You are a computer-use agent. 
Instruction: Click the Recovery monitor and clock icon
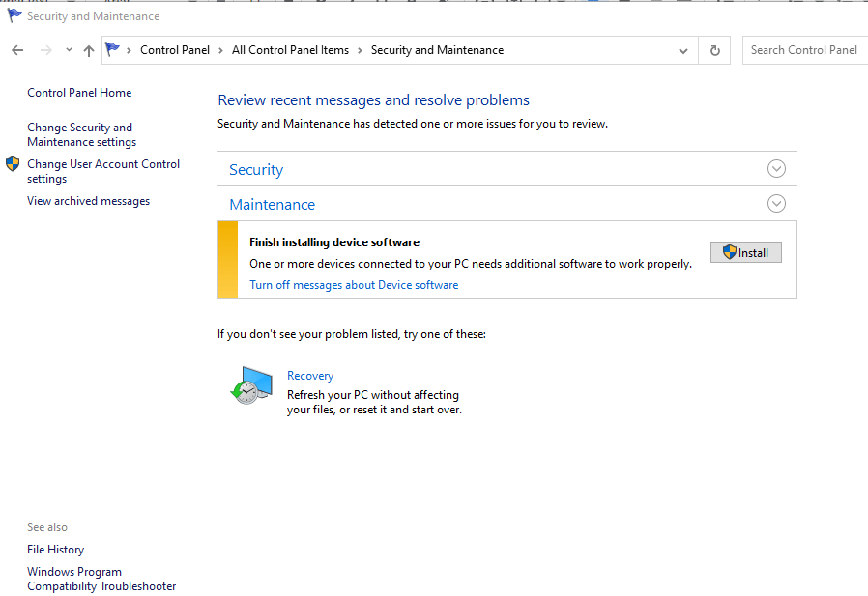coord(252,385)
